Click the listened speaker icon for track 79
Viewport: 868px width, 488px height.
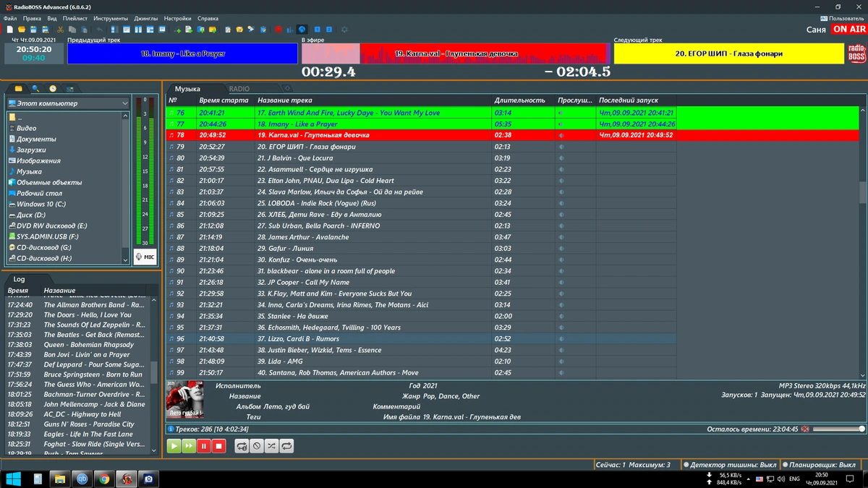coord(561,147)
